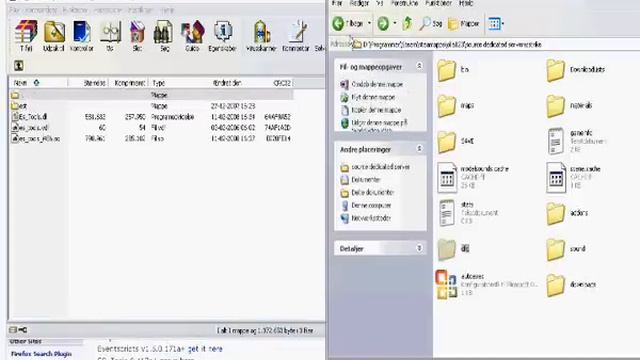Image resolution: width=640 pixels, height=360 pixels.
Task: Open the Explorer Funktioner menu
Action: point(438,3)
